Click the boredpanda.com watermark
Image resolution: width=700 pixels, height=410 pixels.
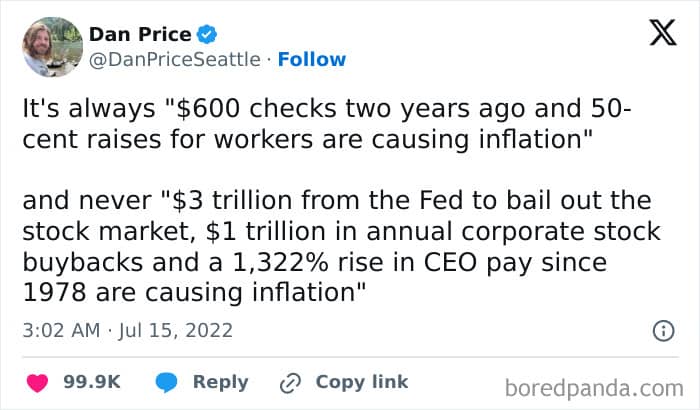[594, 388]
